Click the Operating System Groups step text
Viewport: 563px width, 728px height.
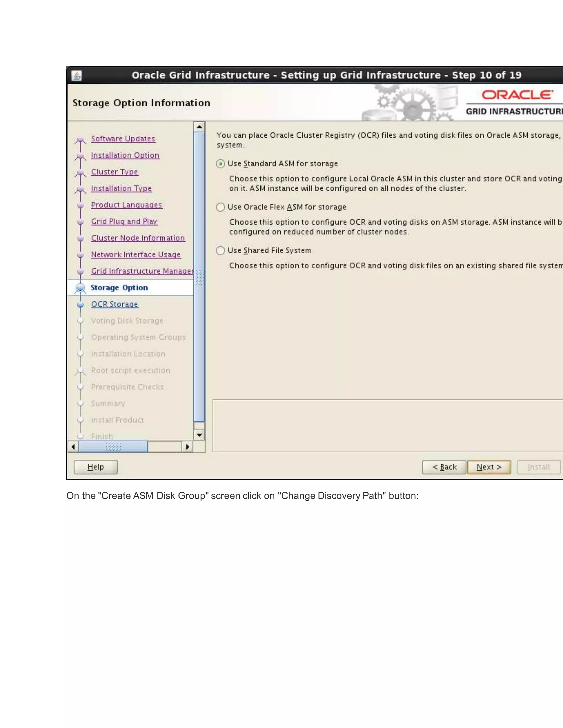click(139, 337)
